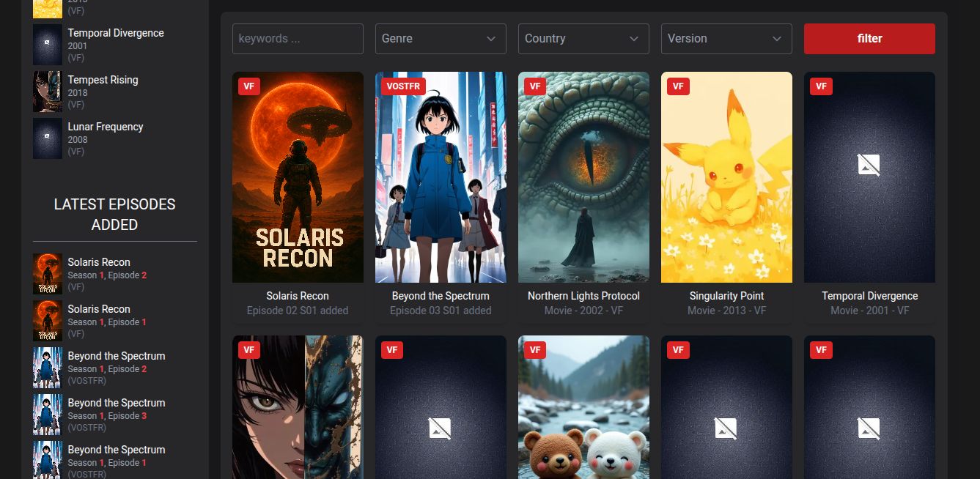Click VF badge on split-face anime poster
This screenshot has width=980, height=479.
(x=249, y=350)
